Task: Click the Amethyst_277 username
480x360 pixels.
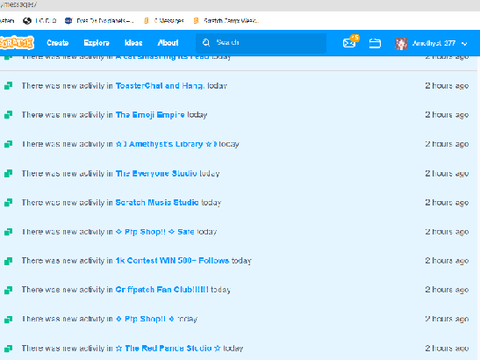Action: pos(434,43)
